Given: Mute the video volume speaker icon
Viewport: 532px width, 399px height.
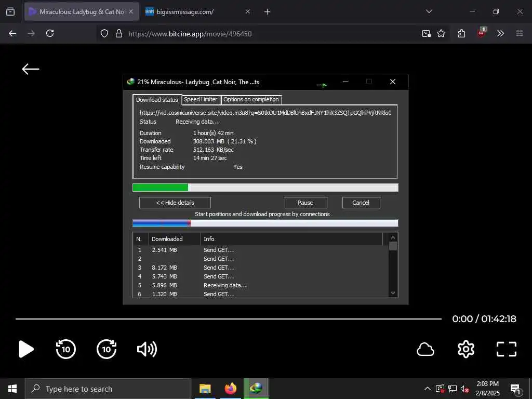Looking at the screenshot, I should click(147, 349).
